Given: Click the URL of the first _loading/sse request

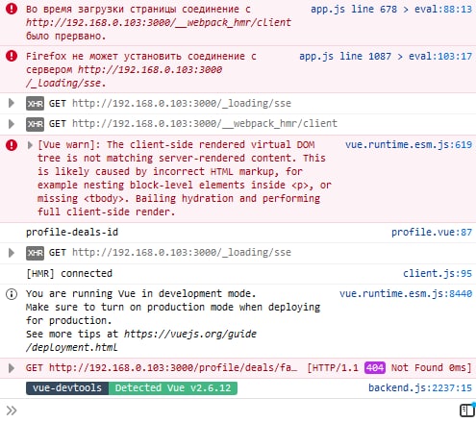Looking at the screenshot, I should 182,103.
